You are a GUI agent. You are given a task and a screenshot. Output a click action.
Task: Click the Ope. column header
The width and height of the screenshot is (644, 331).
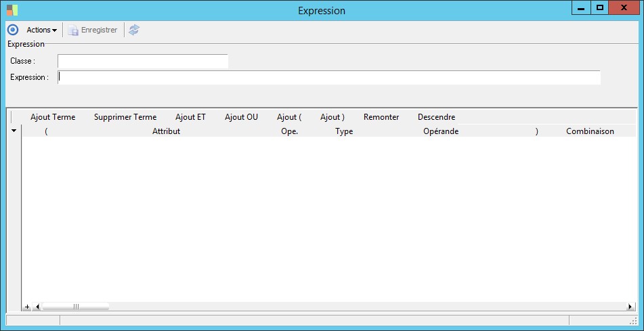290,131
